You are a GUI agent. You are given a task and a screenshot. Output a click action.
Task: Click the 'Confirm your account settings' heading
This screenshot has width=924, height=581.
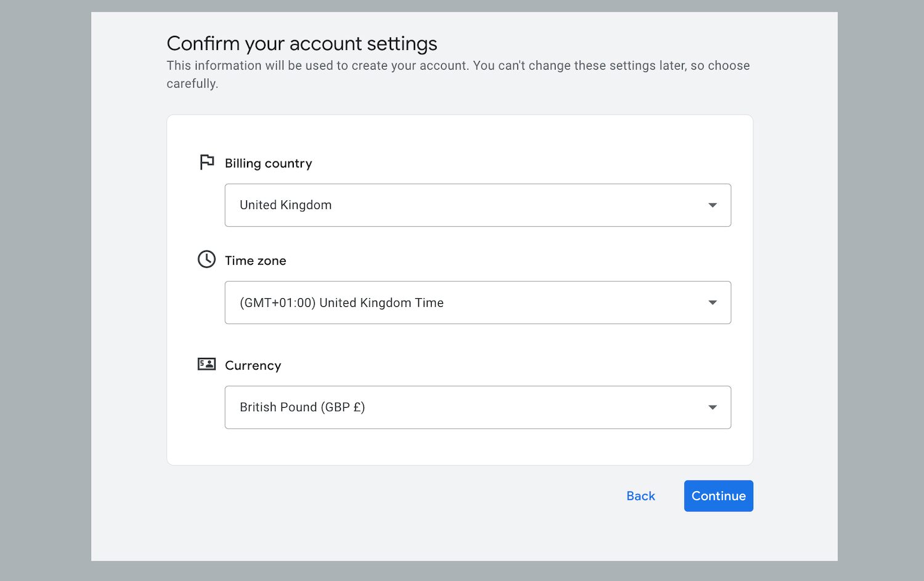[x=302, y=44]
